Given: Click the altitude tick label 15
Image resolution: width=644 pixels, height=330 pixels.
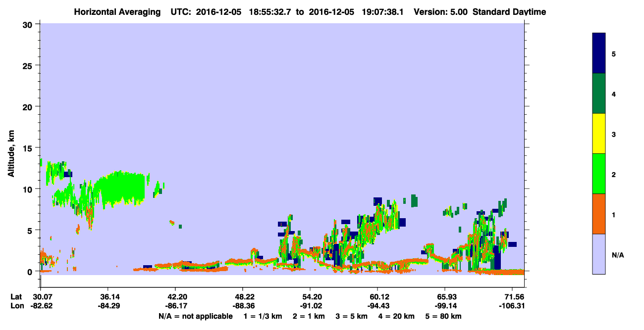Looking at the screenshot, I should (x=29, y=147).
